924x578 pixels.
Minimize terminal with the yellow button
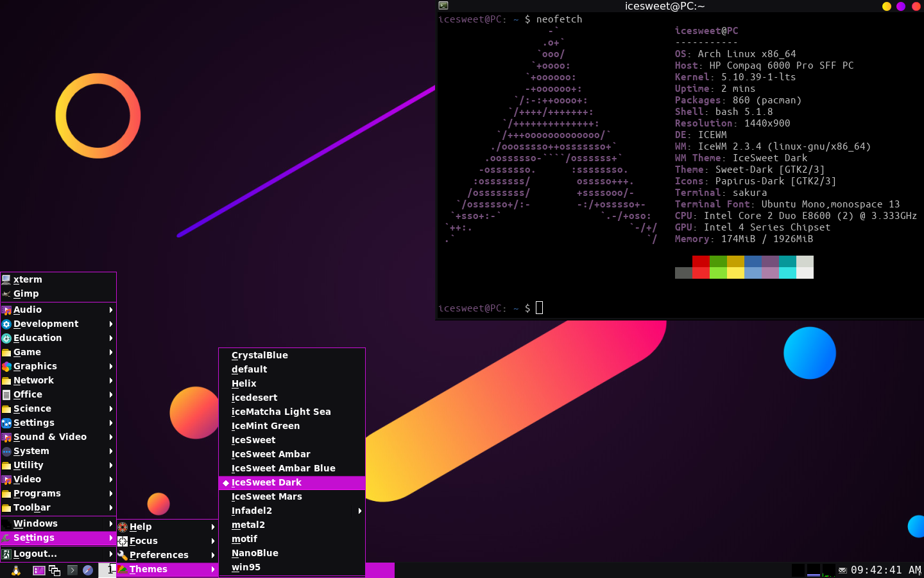pos(887,6)
